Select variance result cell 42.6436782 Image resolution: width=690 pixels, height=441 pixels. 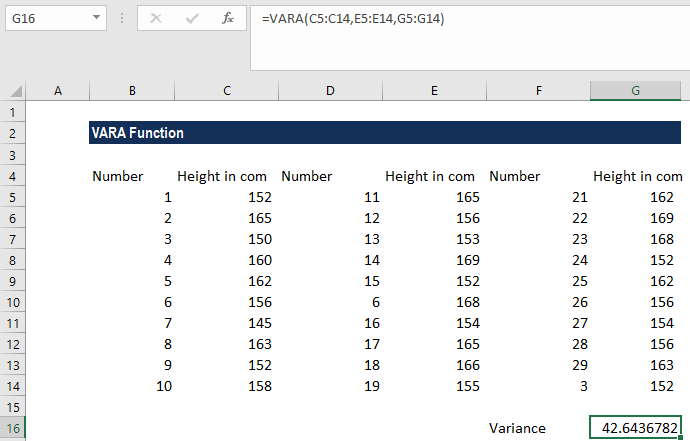[x=635, y=428]
